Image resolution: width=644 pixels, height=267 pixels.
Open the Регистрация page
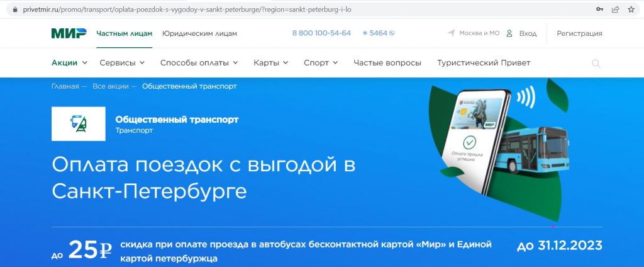point(579,33)
